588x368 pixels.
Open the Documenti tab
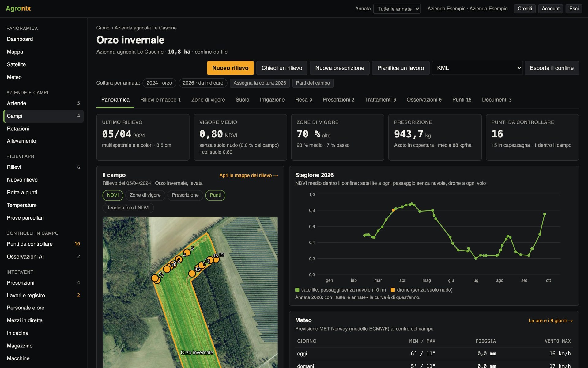click(497, 100)
